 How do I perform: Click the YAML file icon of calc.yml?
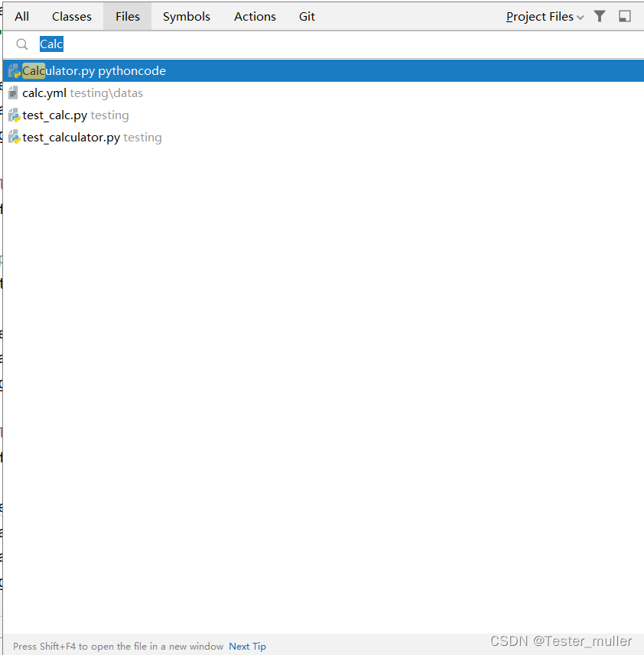click(13, 92)
